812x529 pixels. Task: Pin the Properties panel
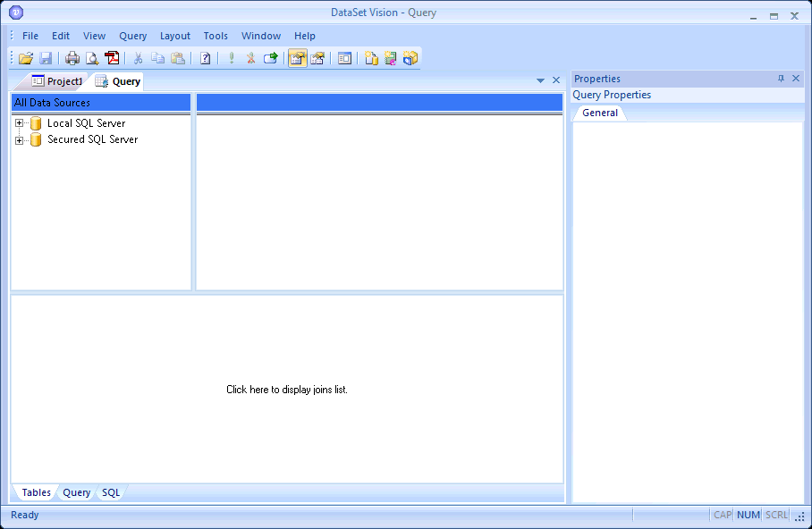[x=781, y=78]
